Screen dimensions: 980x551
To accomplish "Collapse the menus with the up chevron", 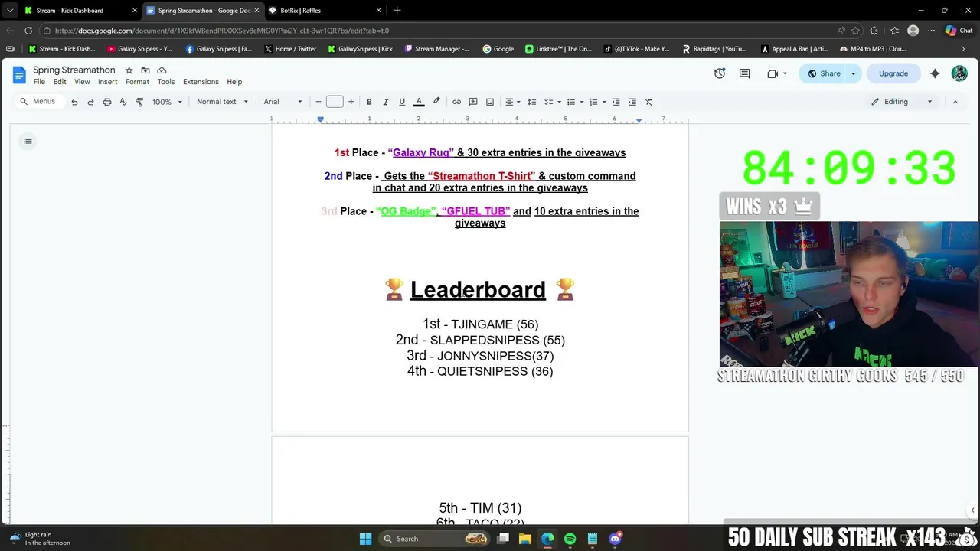I will tap(955, 102).
